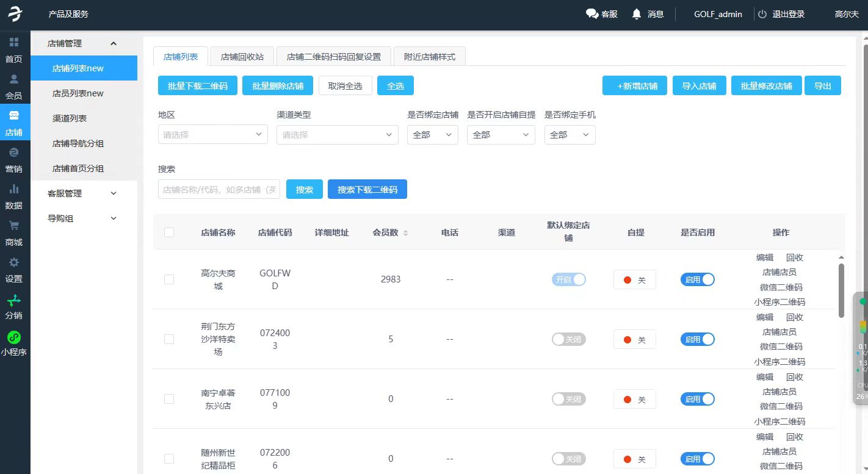The height and width of the screenshot is (474, 868).
Task: Open 是否绑定店铺 dropdown
Action: pyautogui.click(x=433, y=134)
